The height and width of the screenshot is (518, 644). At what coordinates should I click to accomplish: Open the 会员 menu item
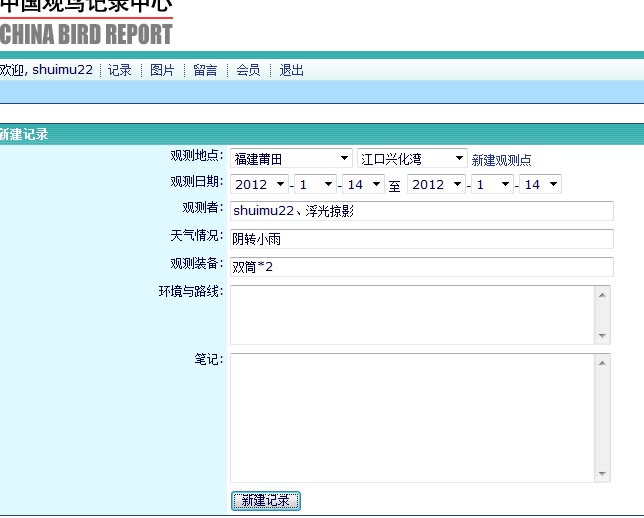tap(248, 70)
